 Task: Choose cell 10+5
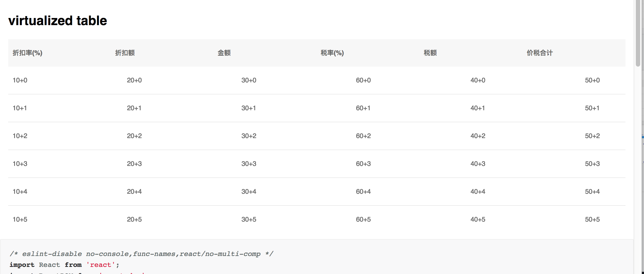coord(20,219)
